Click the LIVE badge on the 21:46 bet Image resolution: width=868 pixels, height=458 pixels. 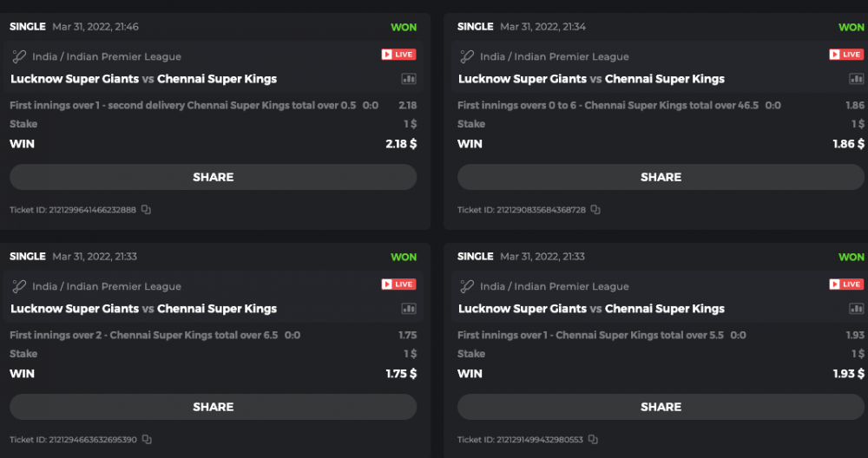(x=398, y=55)
